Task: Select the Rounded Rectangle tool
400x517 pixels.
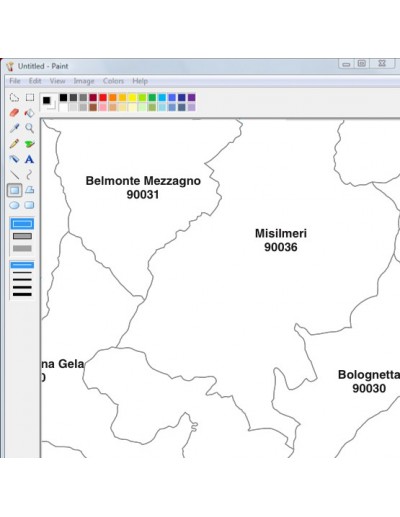Action: point(30,205)
